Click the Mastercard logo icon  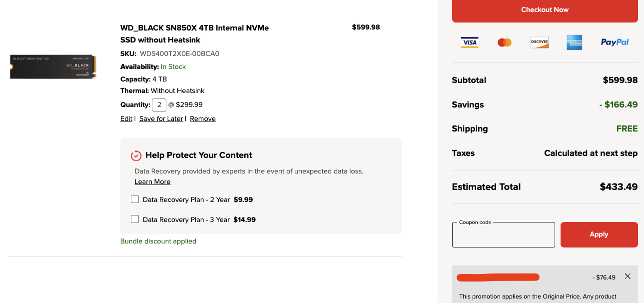pyautogui.click(x=505, y=42)
